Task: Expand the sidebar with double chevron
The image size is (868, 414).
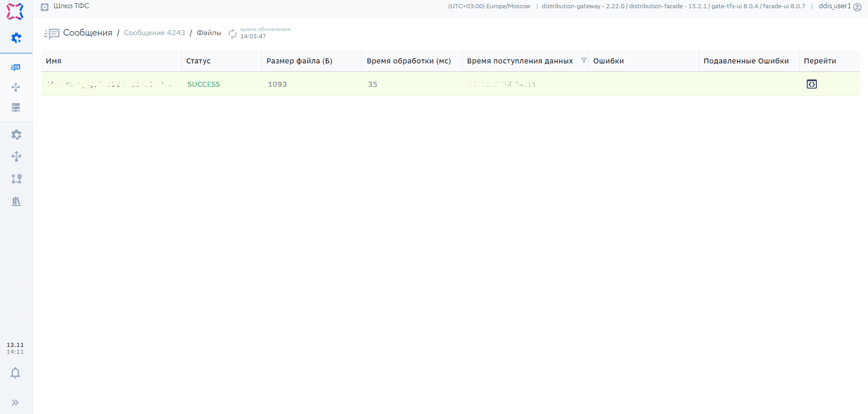Action: click(x=15, y=403)
